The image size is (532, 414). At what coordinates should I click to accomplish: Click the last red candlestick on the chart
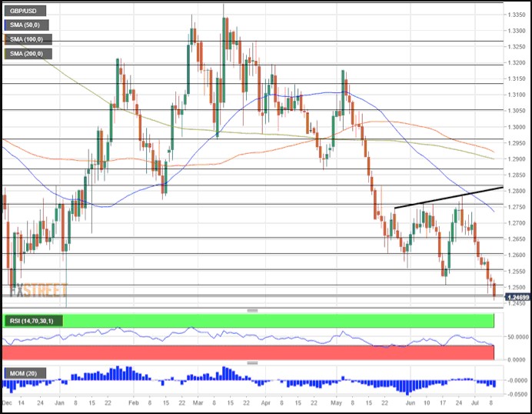pos(494,290)
